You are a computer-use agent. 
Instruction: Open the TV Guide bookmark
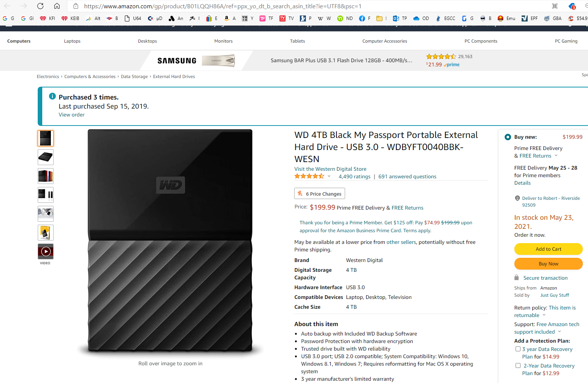(287, 18)
